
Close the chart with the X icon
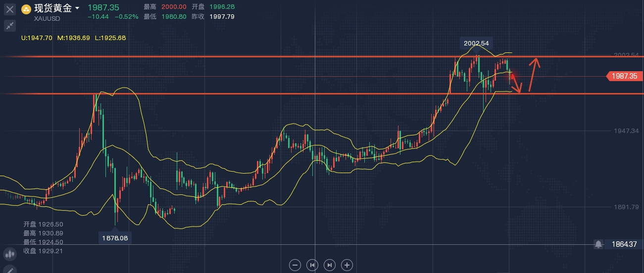[x=10, y=9]
